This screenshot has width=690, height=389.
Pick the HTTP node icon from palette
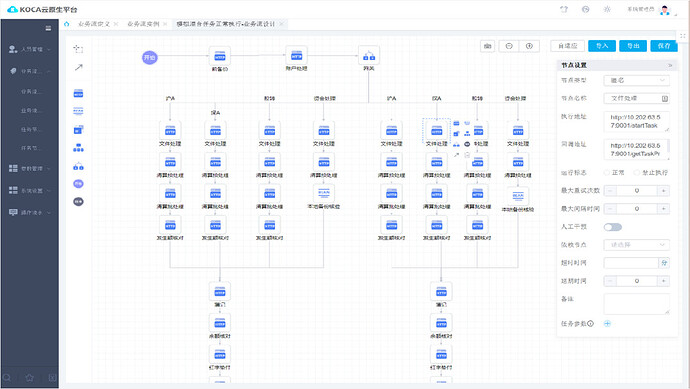tap(78, 93)
